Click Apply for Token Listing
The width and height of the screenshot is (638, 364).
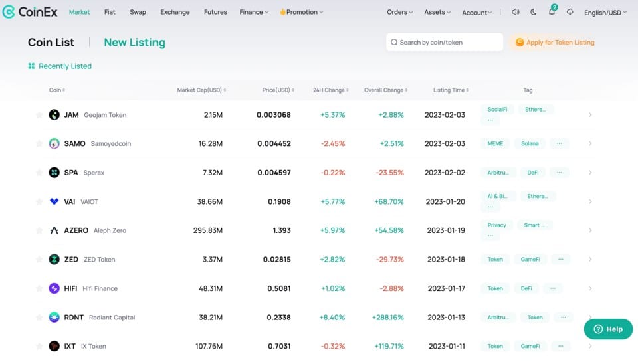click(x=555, y=43)
